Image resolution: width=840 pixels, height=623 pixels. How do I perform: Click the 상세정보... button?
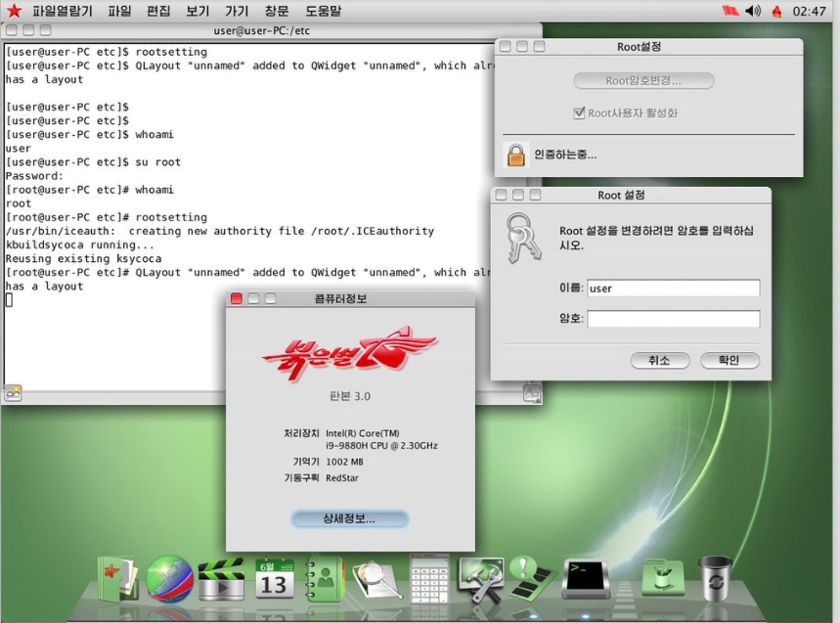point(349,518)
